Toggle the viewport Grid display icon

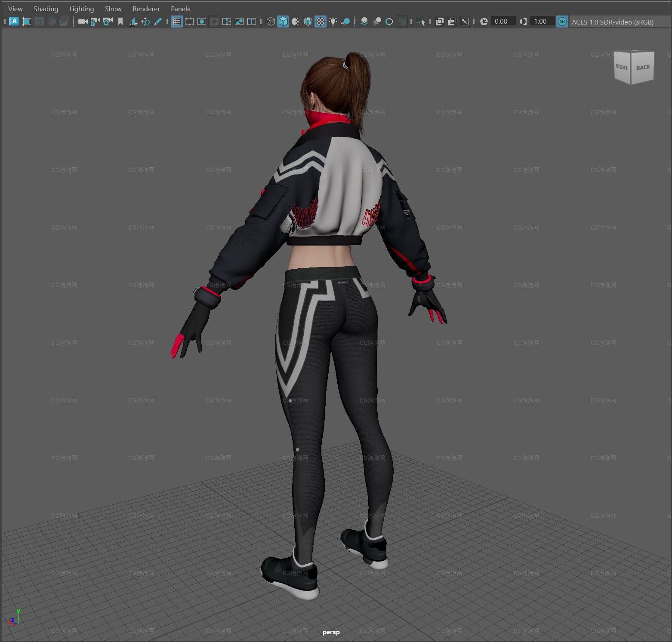176,21
